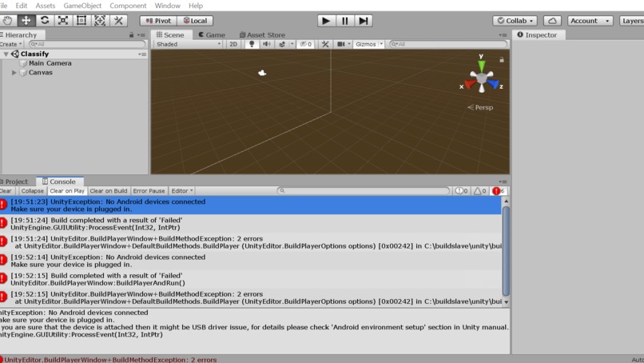This screenshot has width=644, height=363.
Task: Pause the game playback
Action: (x=344, y=21)
